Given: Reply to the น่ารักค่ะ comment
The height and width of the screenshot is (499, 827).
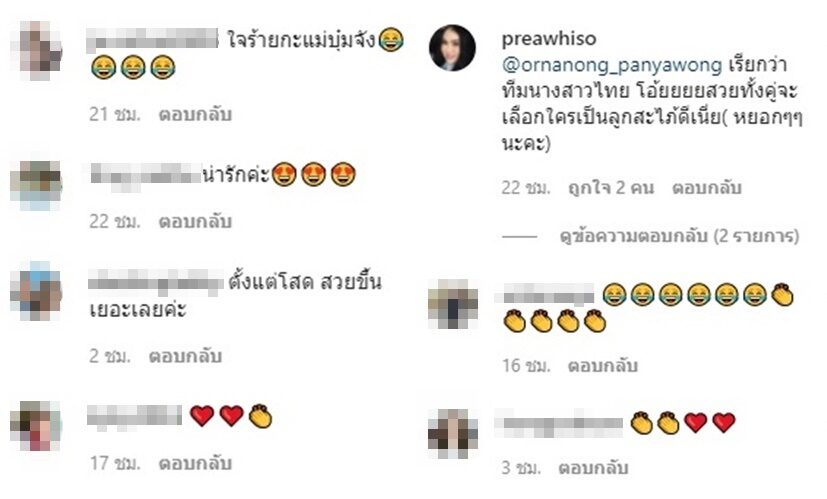Looking at the screenshot, I should pyautogui.click(x=195, y=222).
